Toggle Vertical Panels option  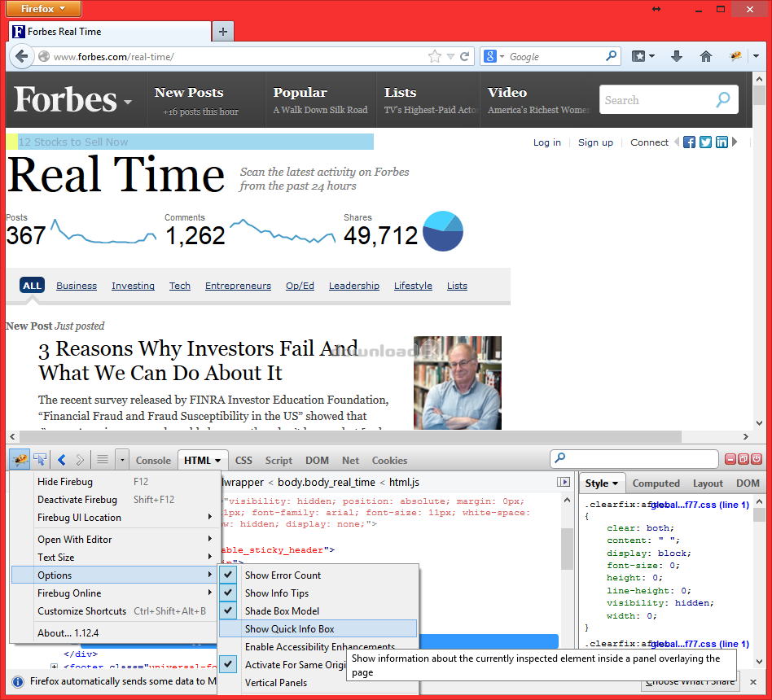click(x=318, y=682)
